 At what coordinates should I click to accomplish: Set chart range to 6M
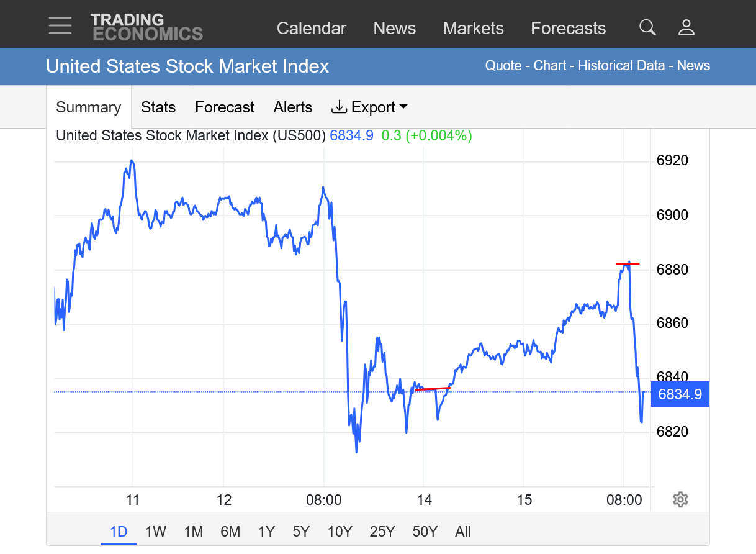(x=230, y=532)
